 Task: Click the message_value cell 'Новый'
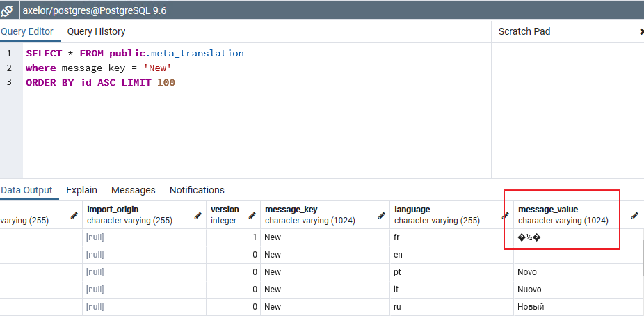[578, 306]
